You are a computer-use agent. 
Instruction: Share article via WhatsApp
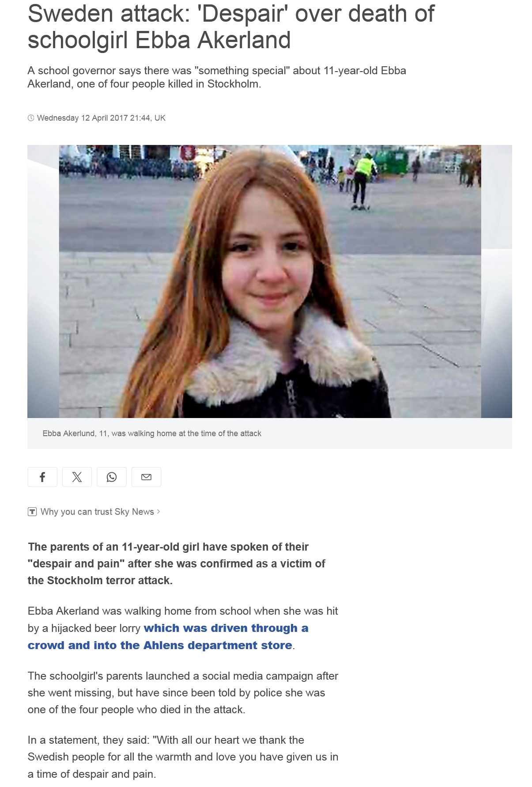(112, 477)
